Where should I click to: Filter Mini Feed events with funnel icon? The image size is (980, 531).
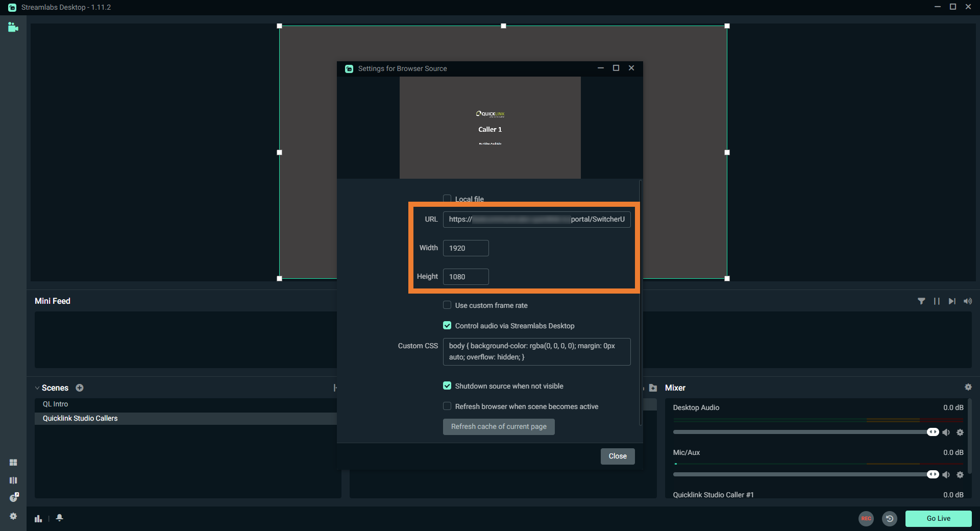[921, 301]
